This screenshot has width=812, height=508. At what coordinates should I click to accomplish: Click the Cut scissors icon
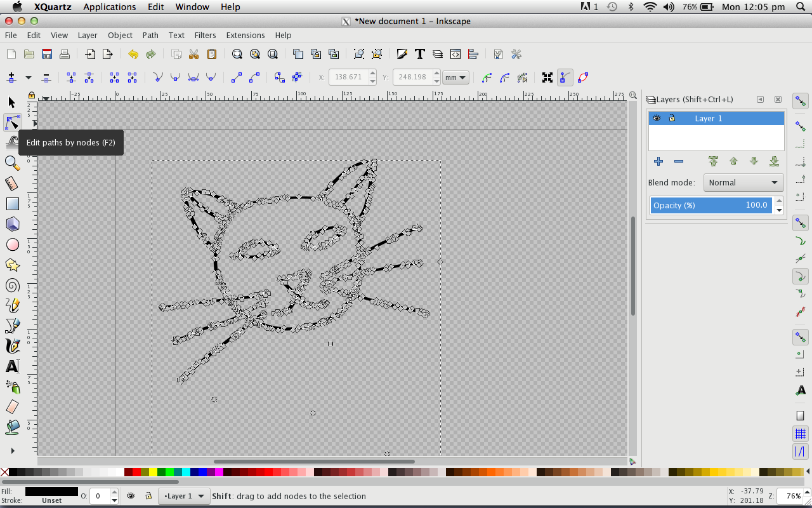[x=194, y=54]
